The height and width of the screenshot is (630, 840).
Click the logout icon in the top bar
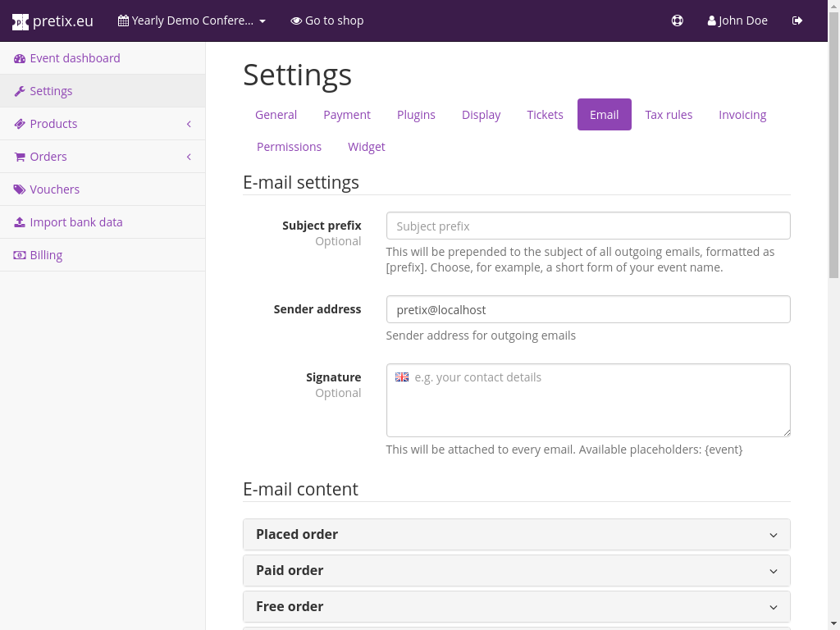coord(797,21)
